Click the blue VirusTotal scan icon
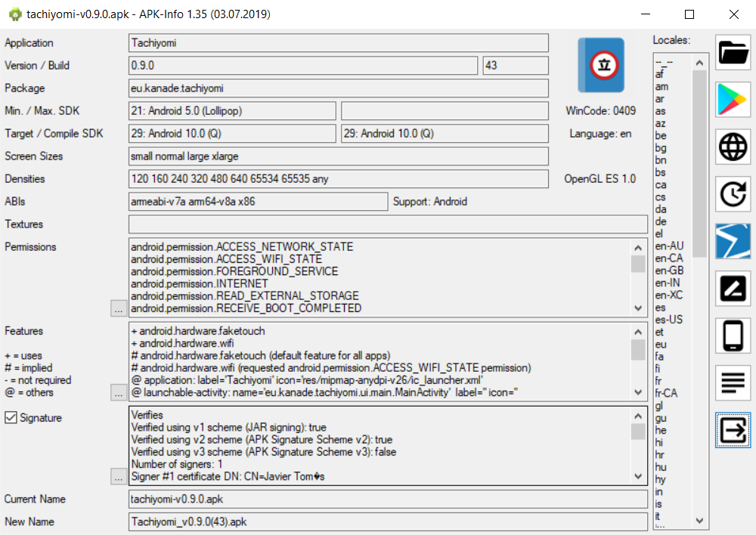Image resolution: width=756 pixels, height=535 pixels. (733, 242)
